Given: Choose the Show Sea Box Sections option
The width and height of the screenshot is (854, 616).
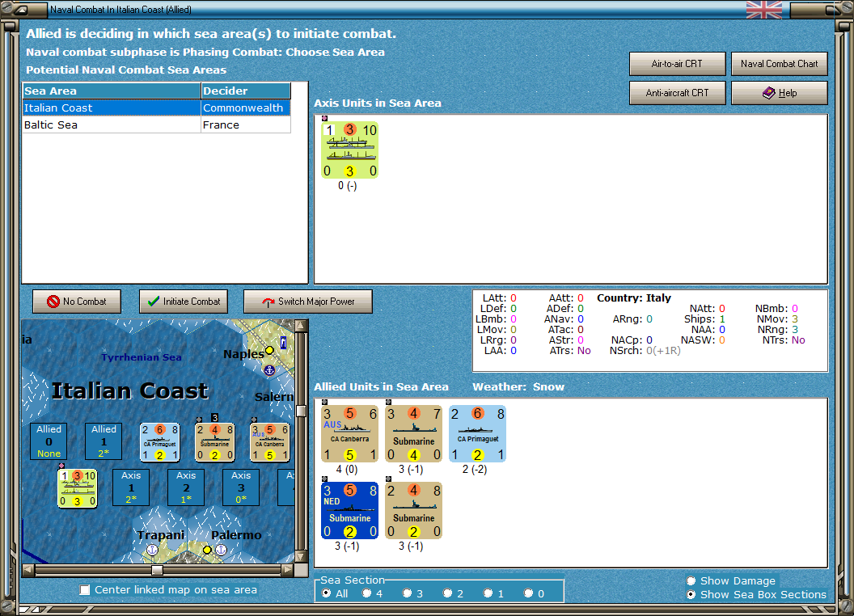Looking at the screenshot, I should (x=691, y=595).
